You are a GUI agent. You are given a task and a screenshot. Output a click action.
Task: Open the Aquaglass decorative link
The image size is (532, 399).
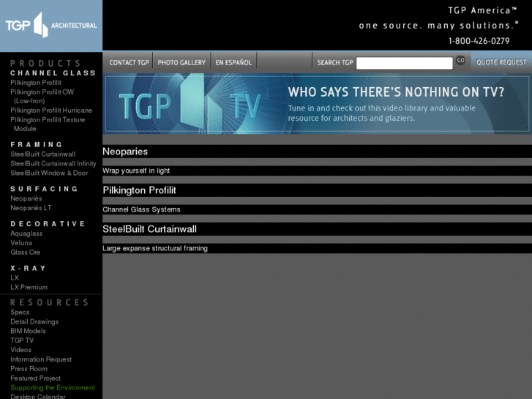[26, 234]
